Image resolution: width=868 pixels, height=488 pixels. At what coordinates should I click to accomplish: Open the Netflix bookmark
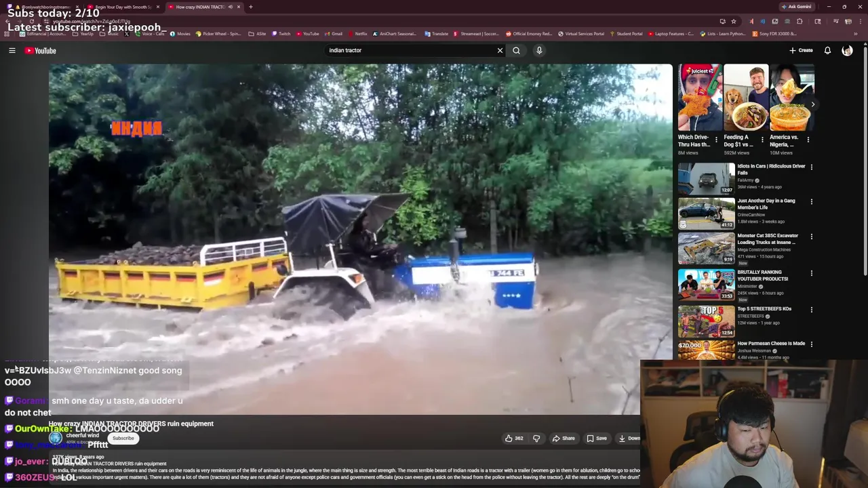pos(357,33)
